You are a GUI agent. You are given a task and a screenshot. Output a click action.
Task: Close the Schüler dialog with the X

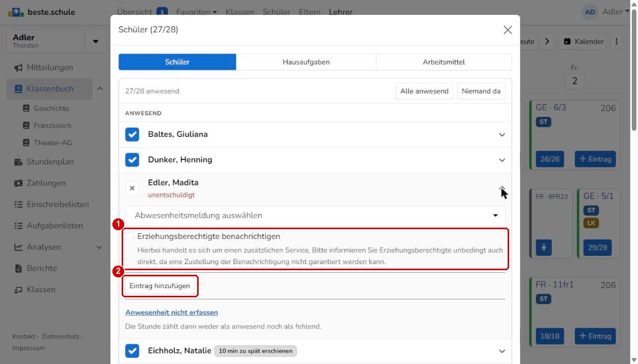pyautogui.click(x=508, y=30)
